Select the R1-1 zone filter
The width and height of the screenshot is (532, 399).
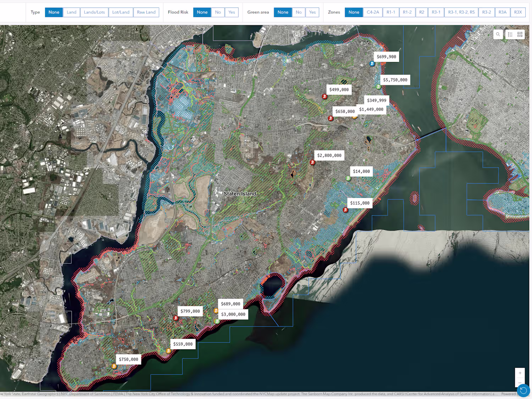pos(391,12)
